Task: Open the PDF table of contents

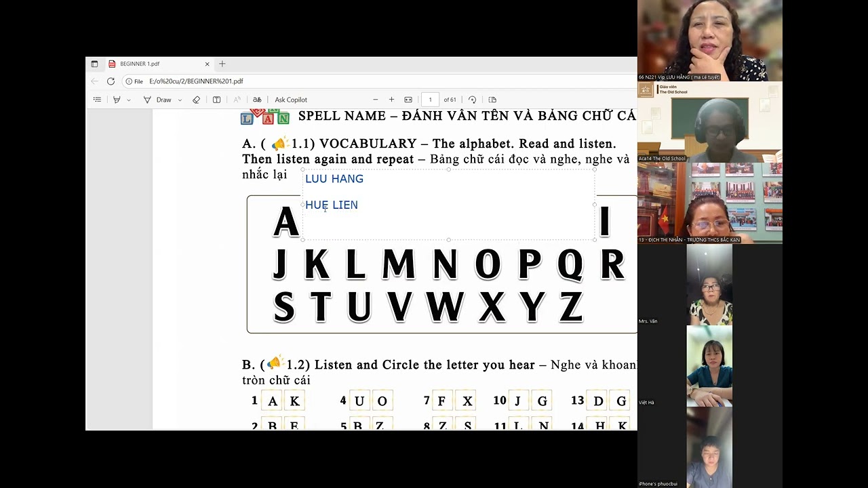Action: (97, 100)
